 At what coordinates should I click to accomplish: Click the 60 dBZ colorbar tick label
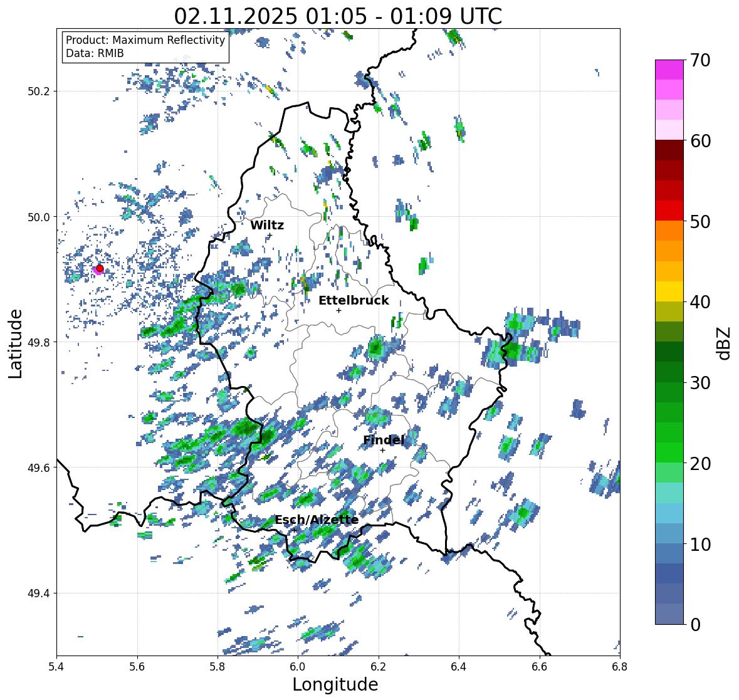(700, 141)
